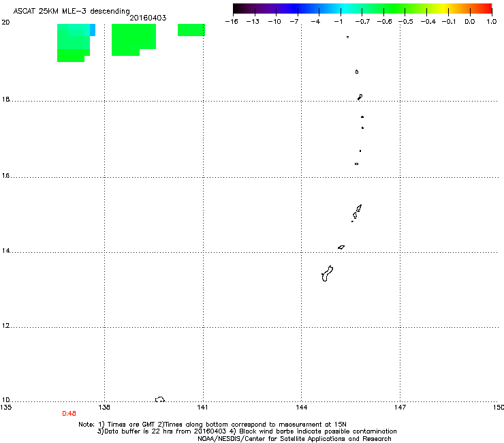Click the -13 color scale label
The width and height of the screenshot is (504, 443).
[253, 22]
